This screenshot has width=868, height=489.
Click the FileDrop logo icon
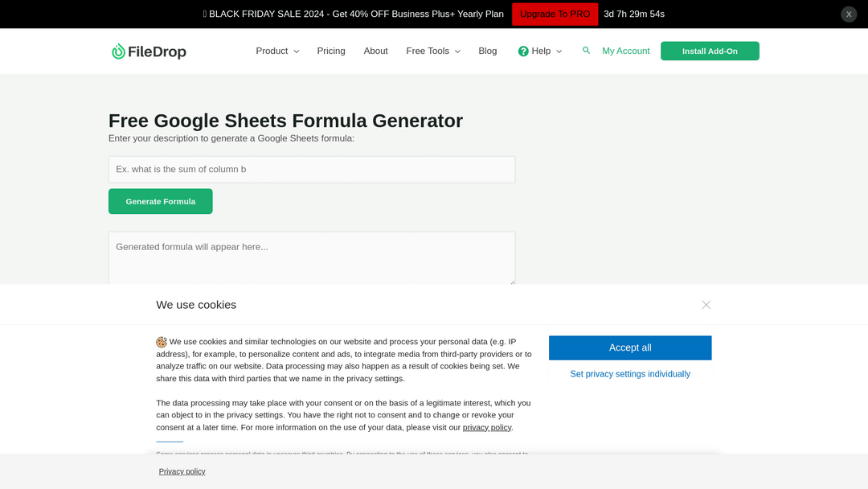(x=118, y=51)
